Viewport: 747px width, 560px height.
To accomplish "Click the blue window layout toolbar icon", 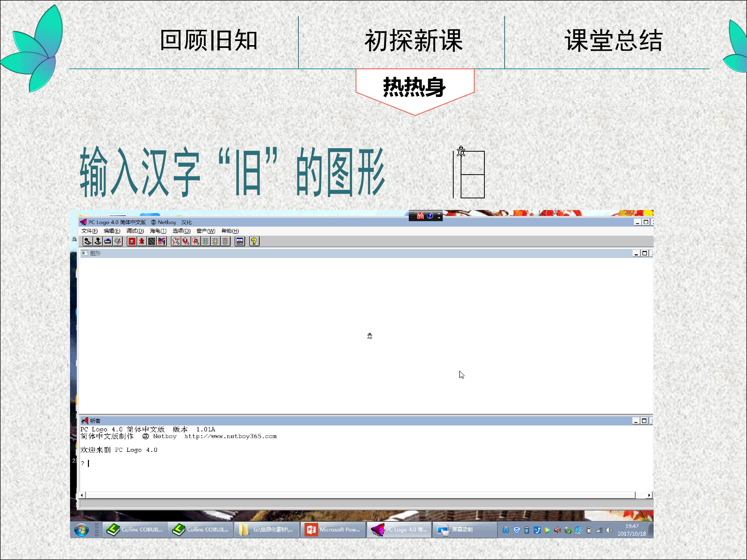I will tap(240, 241).
